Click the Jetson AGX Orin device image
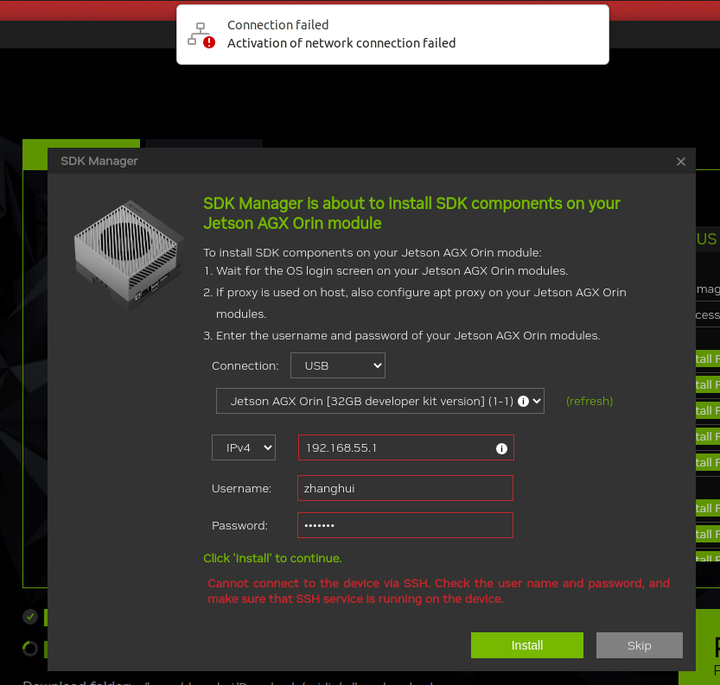This screenshot has width=720, height=685. point(128,255)
